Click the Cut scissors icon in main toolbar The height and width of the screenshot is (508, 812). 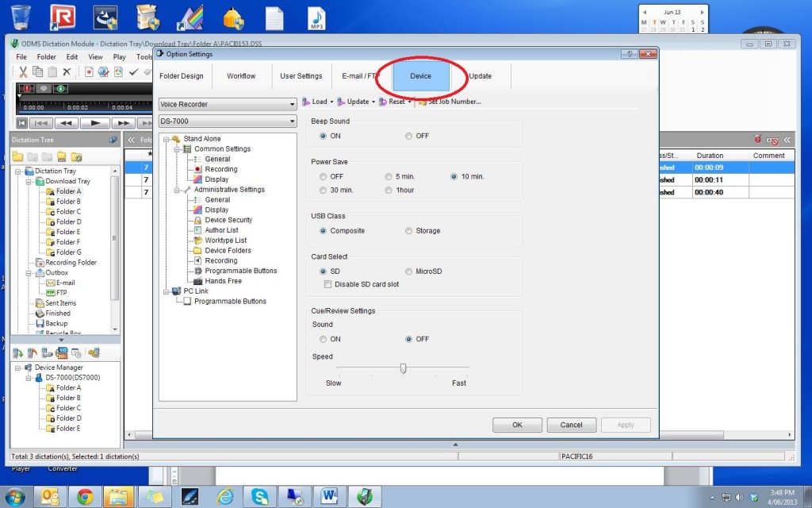[23, 72]
